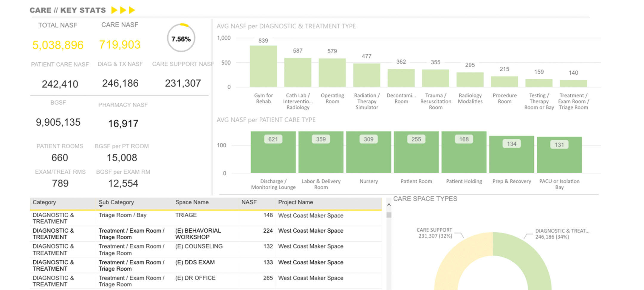644x290 pixels.
Task: Select the Prep & Recovery bar
Action: click(x=512, y=155)
